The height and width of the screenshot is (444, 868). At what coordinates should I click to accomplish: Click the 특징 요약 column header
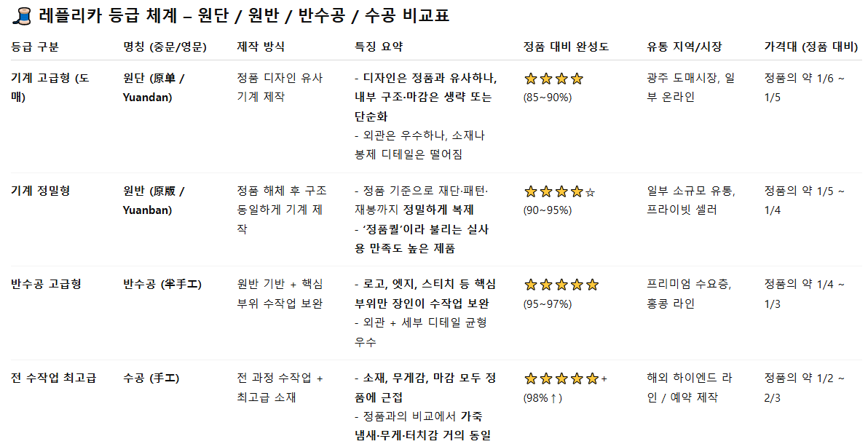pos(379,47)
